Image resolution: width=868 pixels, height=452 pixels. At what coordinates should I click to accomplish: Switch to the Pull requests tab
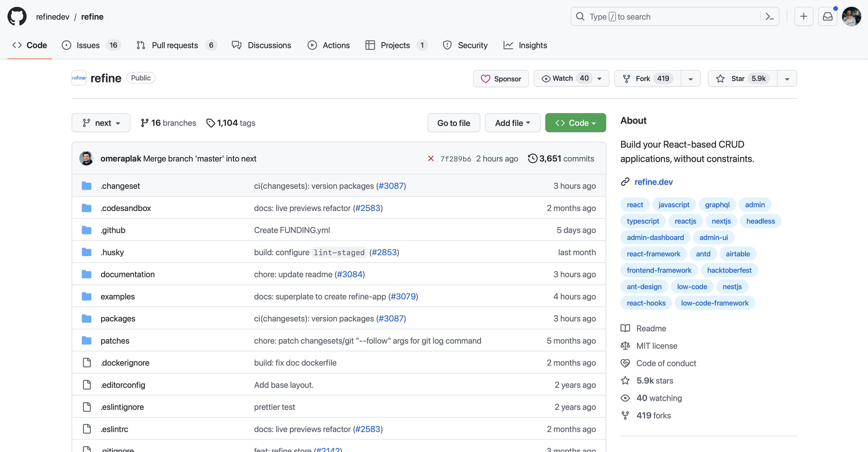(x=175, y=45)
